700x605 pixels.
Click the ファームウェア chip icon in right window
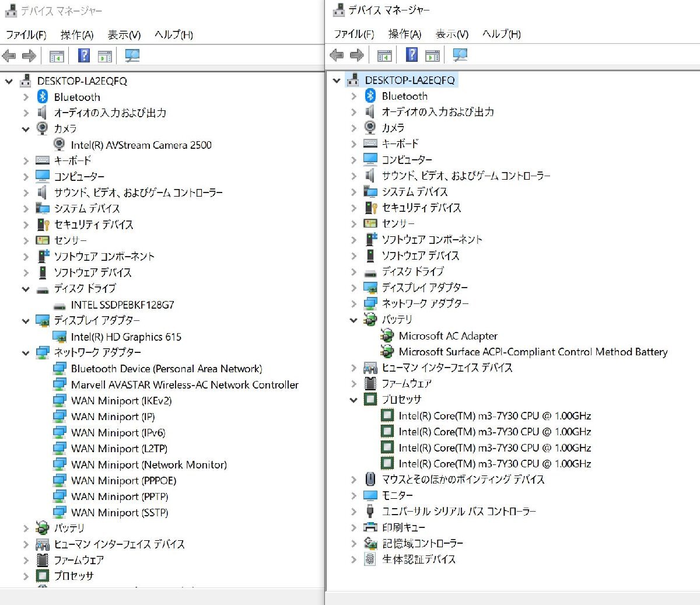click(x=370, y=383)
